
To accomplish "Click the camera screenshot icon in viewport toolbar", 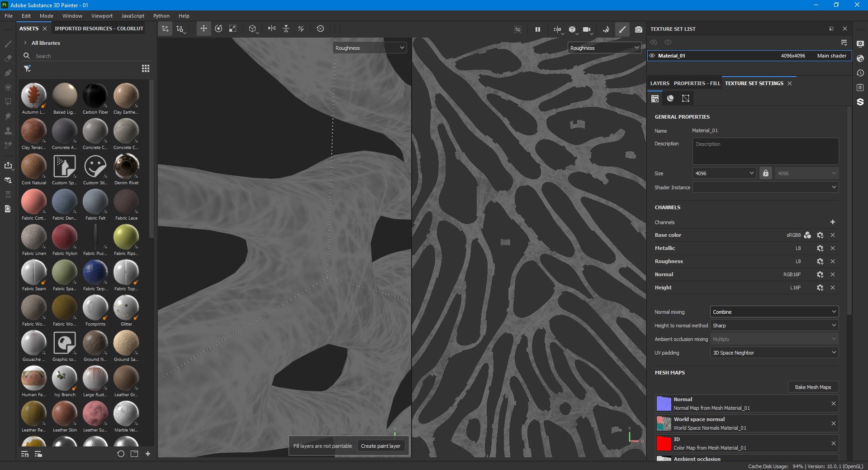I will (639, 29).
